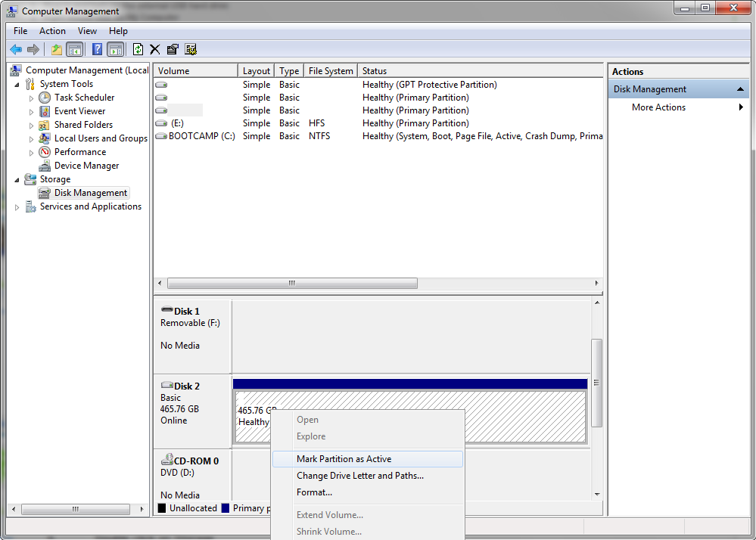Sort by the Layout column header
Image resolution: width=756 pixels, height=540 pixels.
256,71
